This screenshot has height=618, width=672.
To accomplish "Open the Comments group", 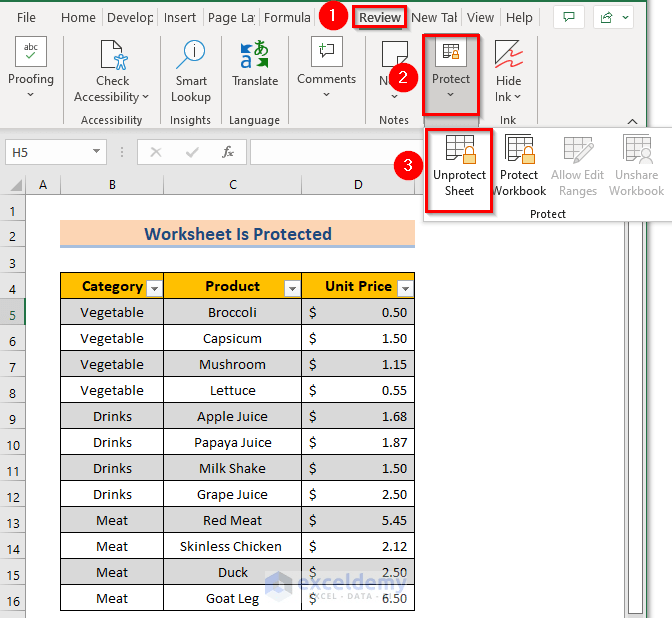I will click(327, 67).
